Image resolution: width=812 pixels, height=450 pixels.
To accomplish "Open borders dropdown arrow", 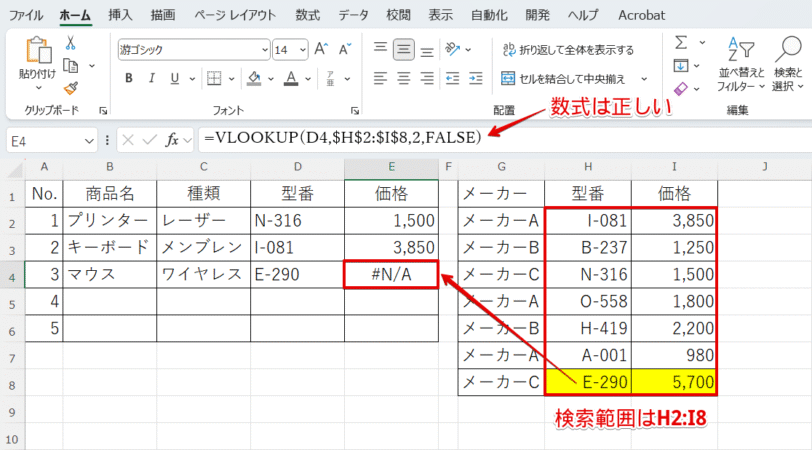I will 231,79.
